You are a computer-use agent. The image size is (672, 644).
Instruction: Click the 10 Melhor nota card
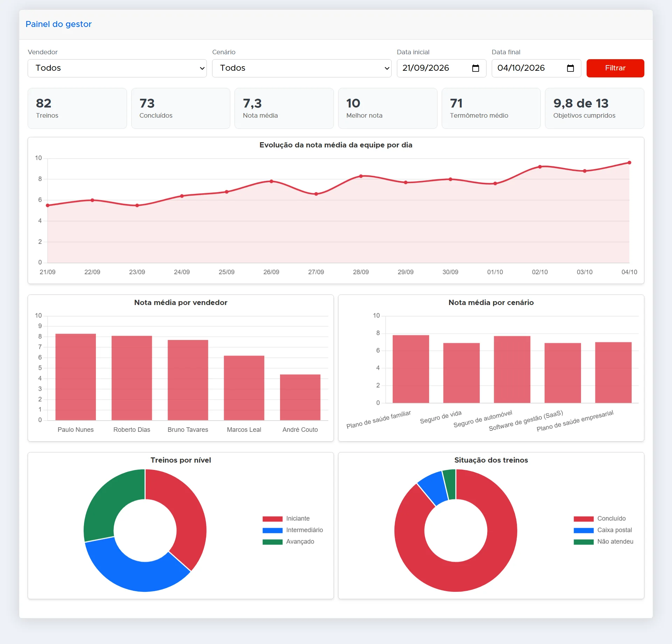click(387, 108)
